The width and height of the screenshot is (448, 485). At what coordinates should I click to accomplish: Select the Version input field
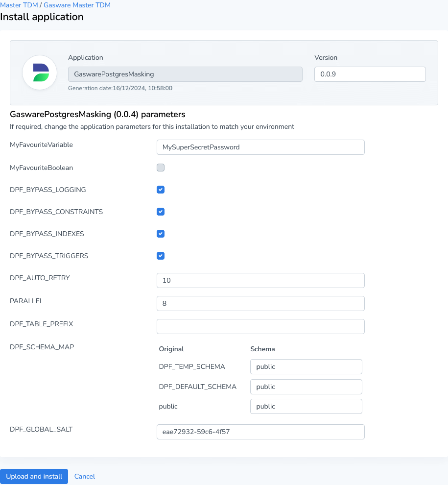[x=370, y=74]
